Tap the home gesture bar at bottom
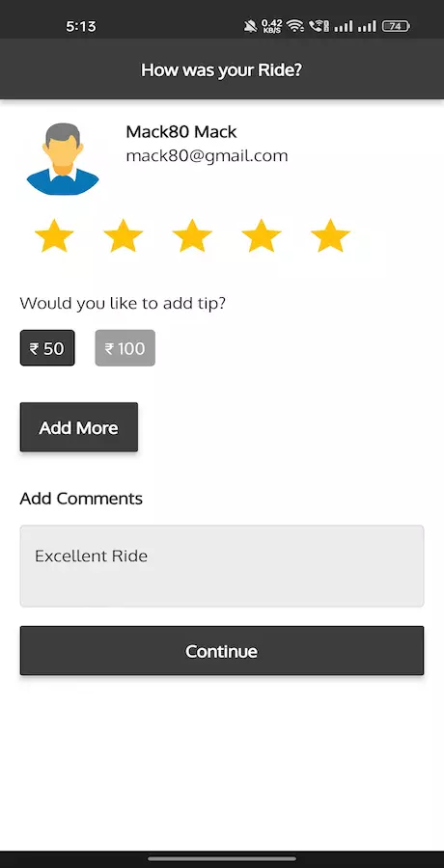This screenshot has height=868, width=444. 222,858
